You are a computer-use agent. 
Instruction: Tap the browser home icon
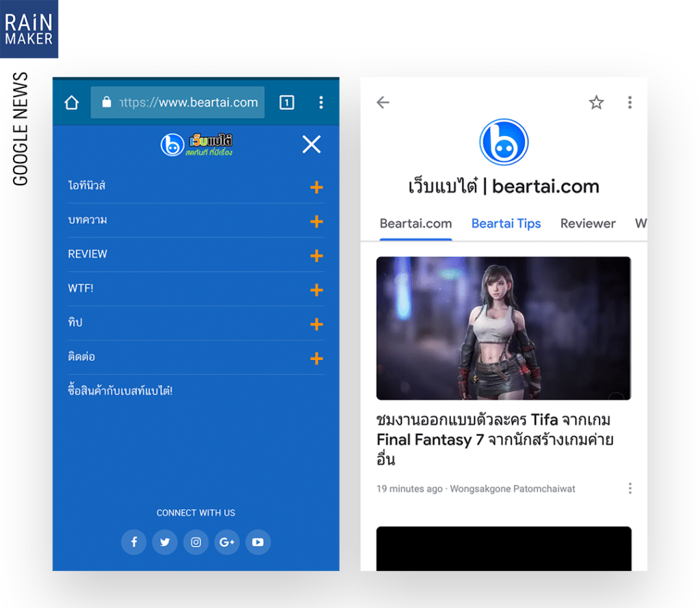[x=72, y=102]
